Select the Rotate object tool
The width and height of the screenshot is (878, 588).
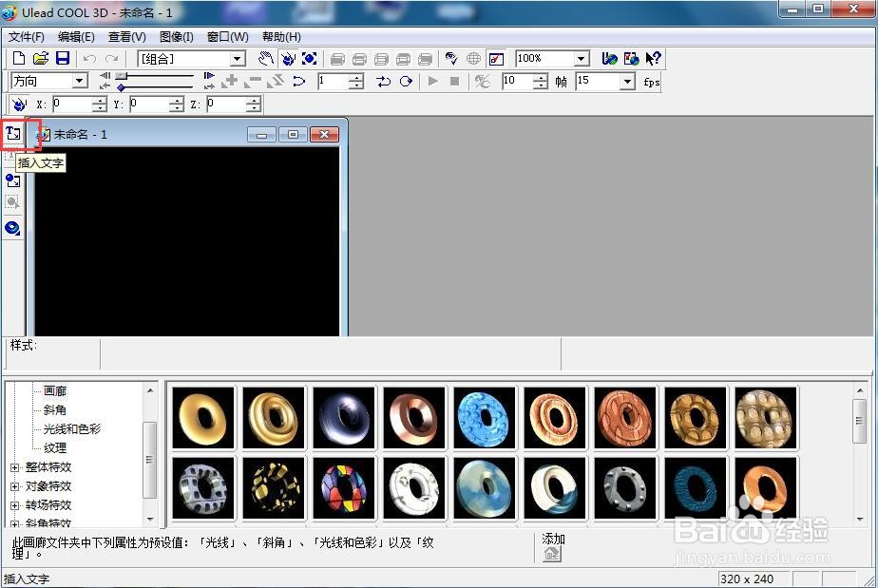[x=288, y=58]
